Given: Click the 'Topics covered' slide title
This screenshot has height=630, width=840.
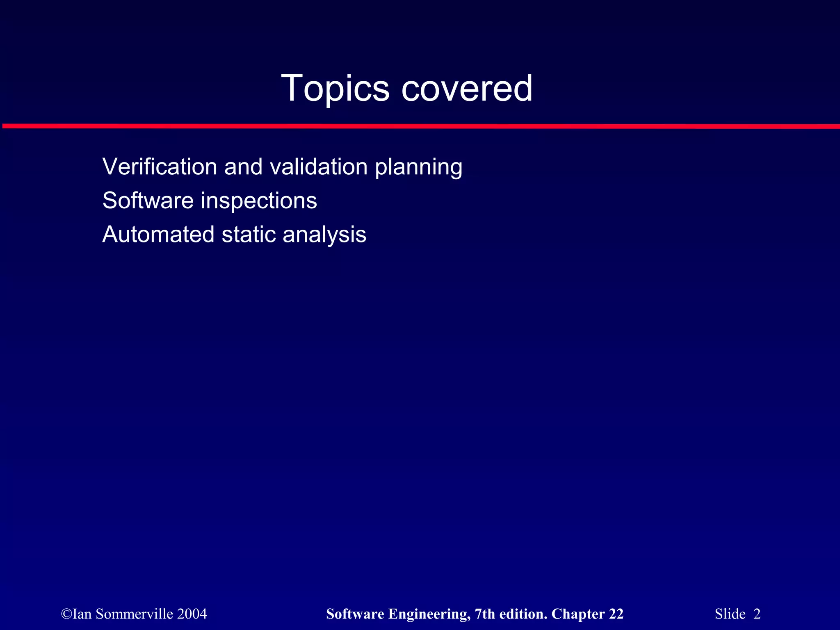Looking at the screenshot, I should [x=406, y=88].
